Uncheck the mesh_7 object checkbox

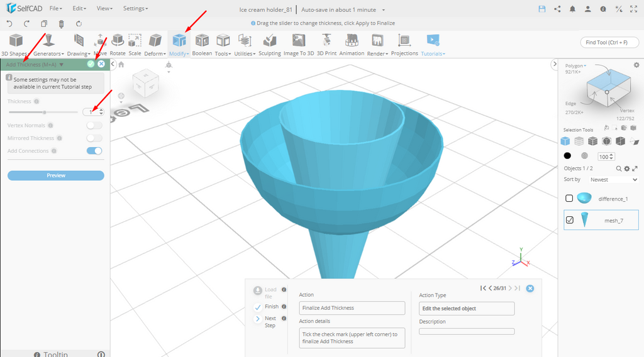(x=569, y=220)
